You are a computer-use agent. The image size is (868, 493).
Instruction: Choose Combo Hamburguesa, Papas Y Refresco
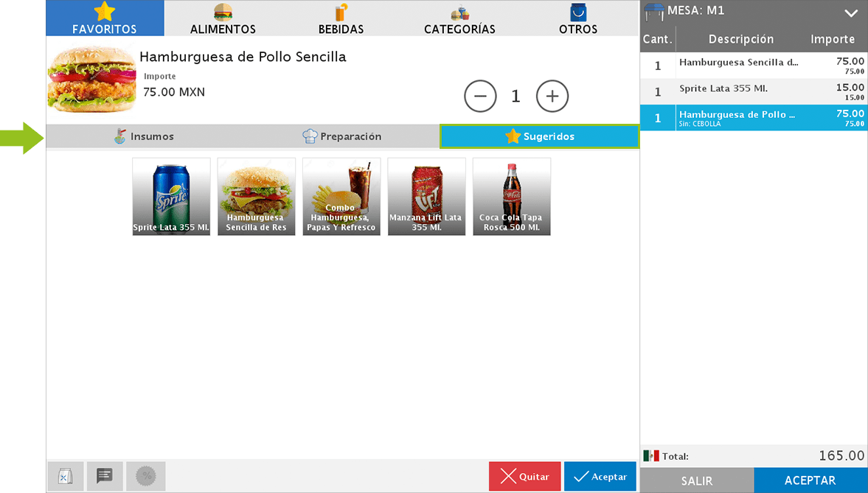[341, 196]
